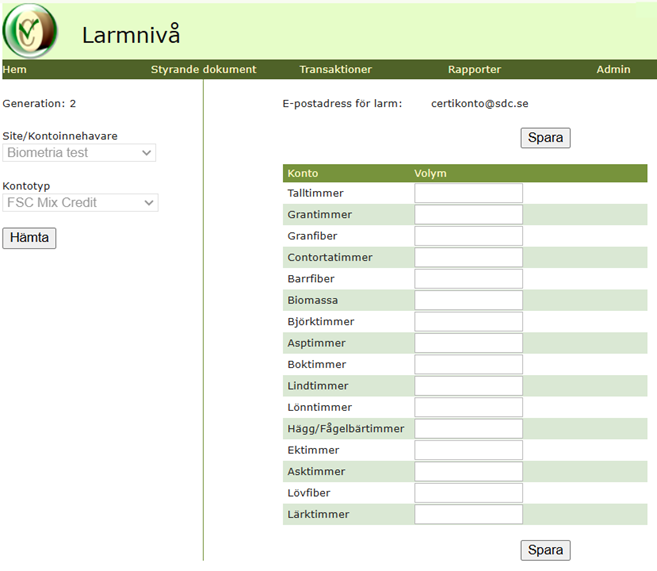Focus the Contortatimmer volume field
Screen dimensions: 657x571
468,257
